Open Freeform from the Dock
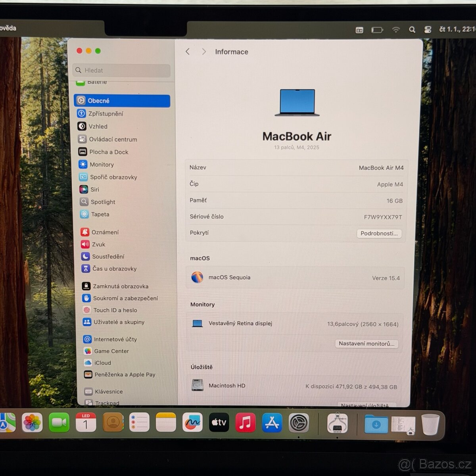Viewport: 476px width, 476px height. point(192,422)
